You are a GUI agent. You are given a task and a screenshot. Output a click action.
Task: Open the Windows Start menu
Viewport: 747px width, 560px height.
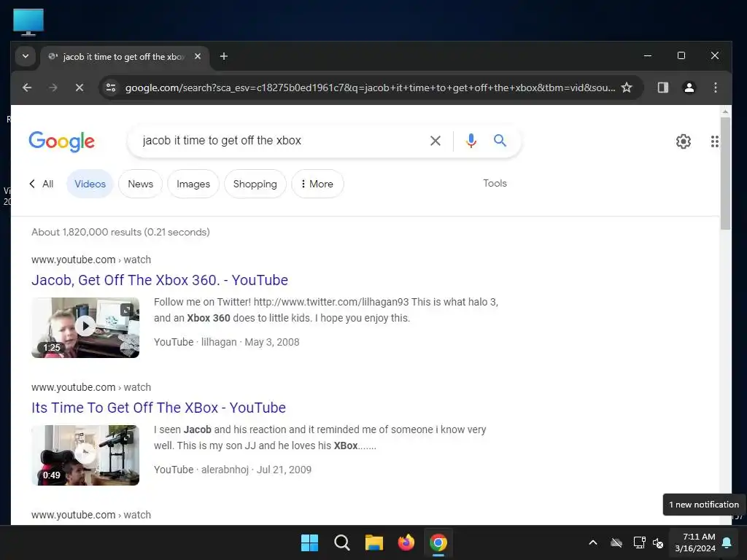click(x=309, y=542)
